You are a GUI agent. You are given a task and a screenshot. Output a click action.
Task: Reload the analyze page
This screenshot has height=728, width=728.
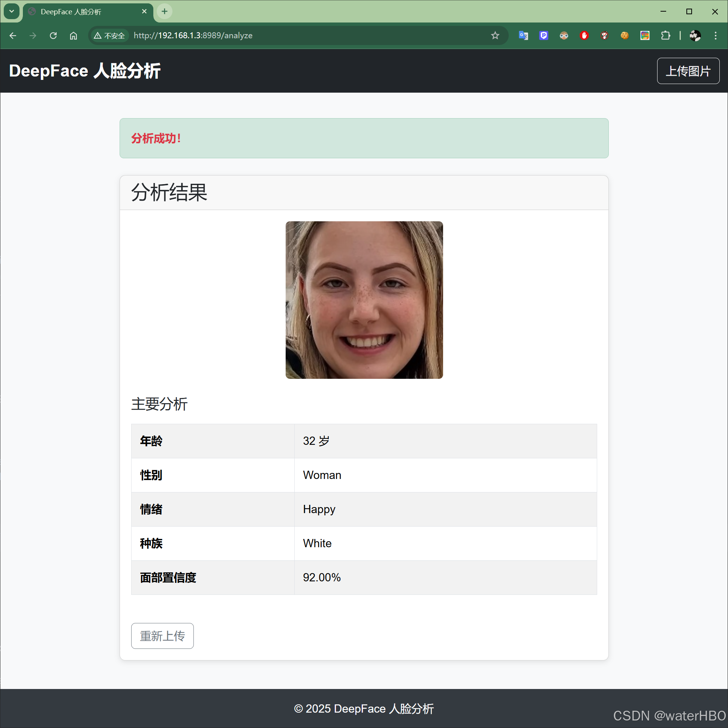[x=53, y=35]
